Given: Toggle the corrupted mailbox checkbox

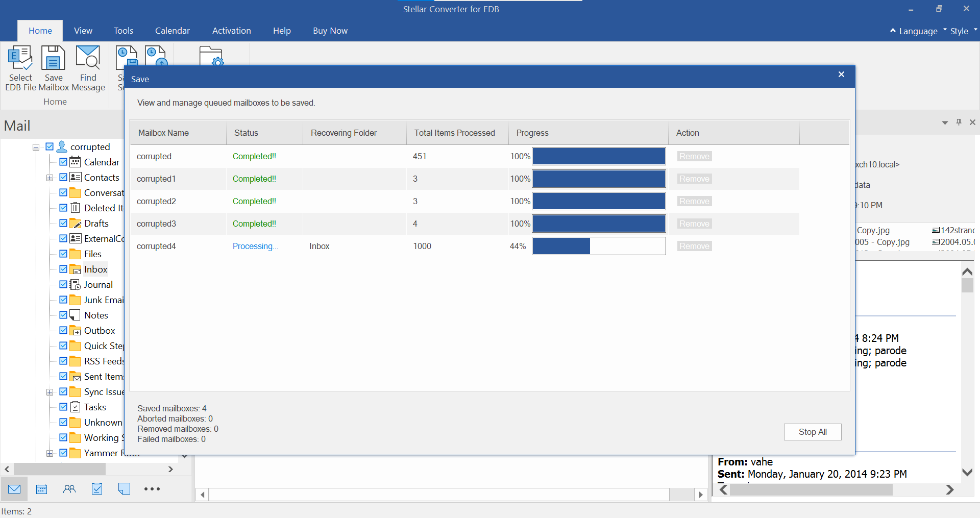Looking at the screenshot, I should point(50,146).
